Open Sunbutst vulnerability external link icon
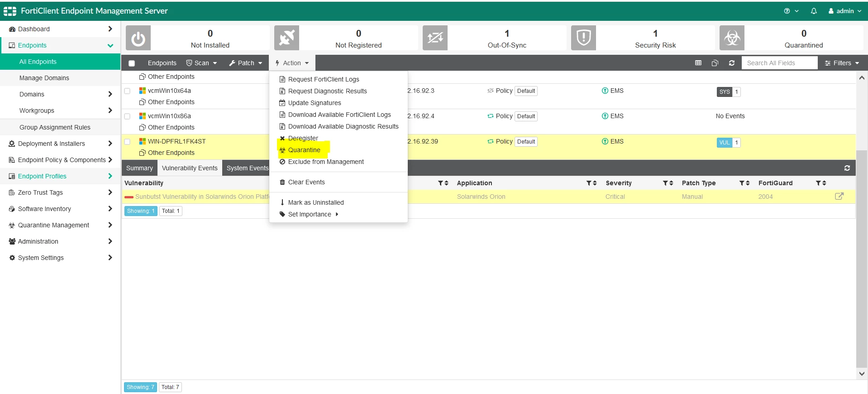This screenshot has height=394, width=868. tap(839, 196)
